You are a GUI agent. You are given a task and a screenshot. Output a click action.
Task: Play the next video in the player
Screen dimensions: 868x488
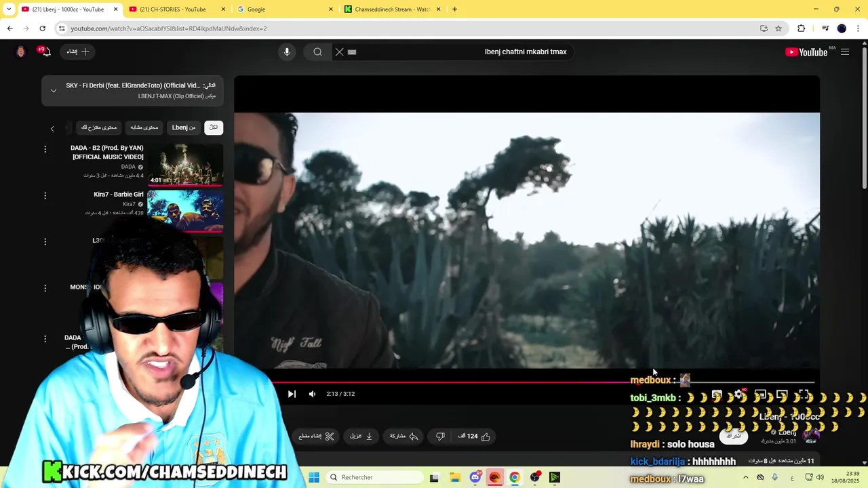(x=292, y=394)
